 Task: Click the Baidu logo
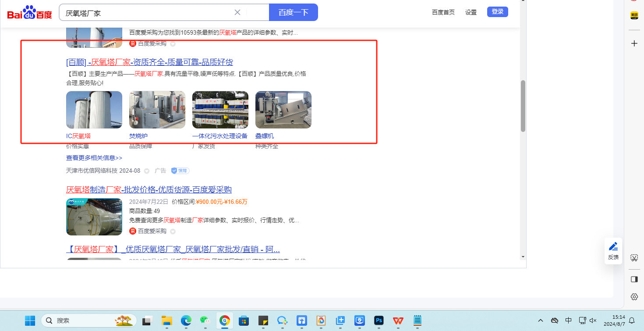click(x=29, y=12)
